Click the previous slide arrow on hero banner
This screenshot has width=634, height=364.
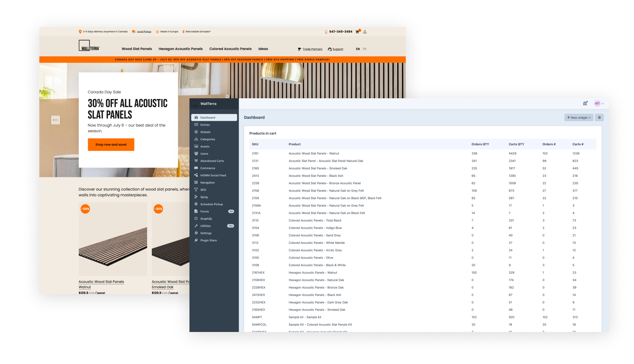pos(55,120)
